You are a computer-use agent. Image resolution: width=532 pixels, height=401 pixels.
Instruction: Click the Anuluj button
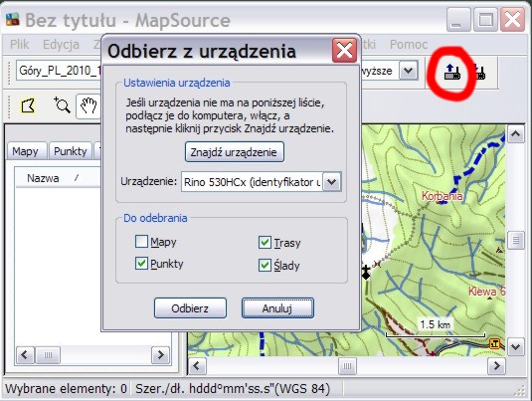pos(277,308)
